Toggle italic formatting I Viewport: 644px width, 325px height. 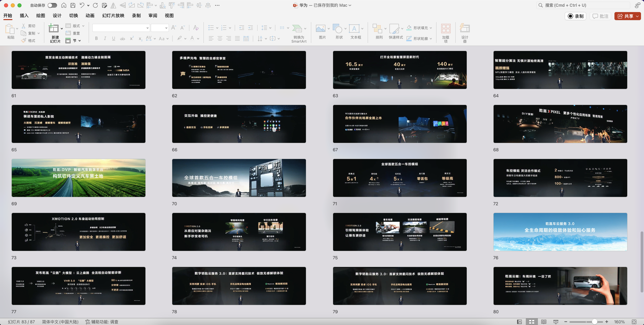(x=105, y=39)
